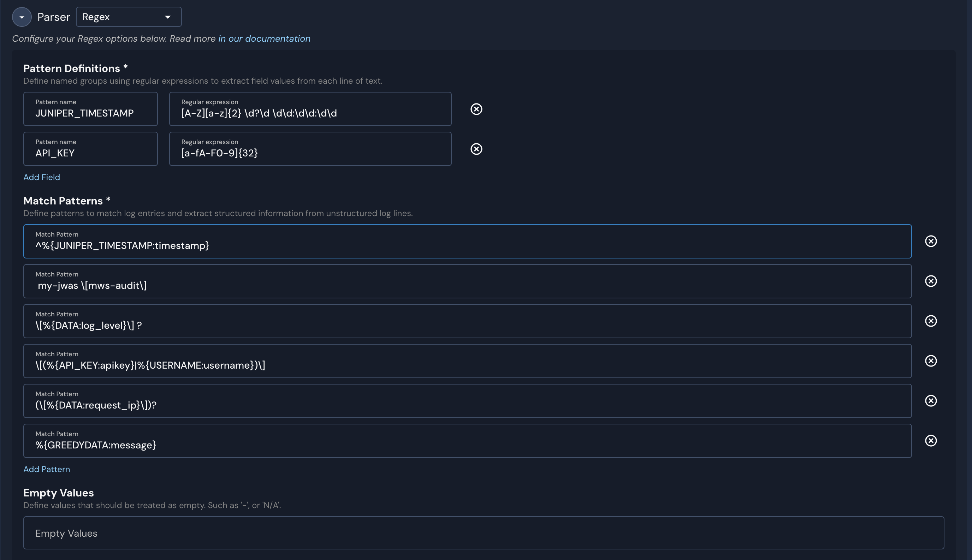Change Regex to a different parser type
This screenshot has width=972, height=560.
129,17
